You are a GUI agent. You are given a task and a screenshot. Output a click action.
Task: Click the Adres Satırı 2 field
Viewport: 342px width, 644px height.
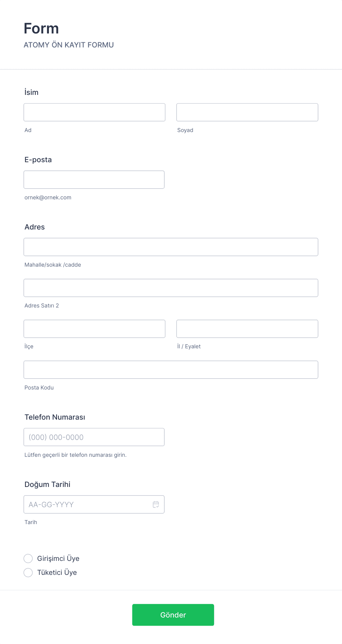click(171, 288)
